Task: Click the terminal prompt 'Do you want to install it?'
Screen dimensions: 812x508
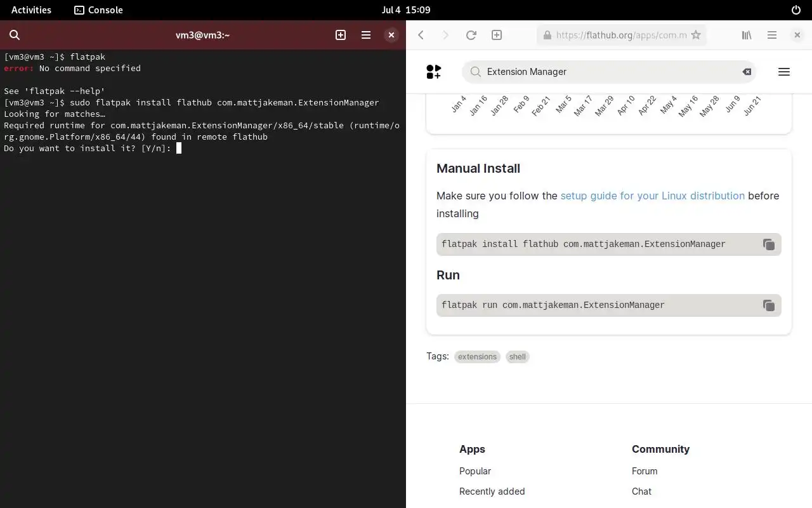Action: click(88, 148)
